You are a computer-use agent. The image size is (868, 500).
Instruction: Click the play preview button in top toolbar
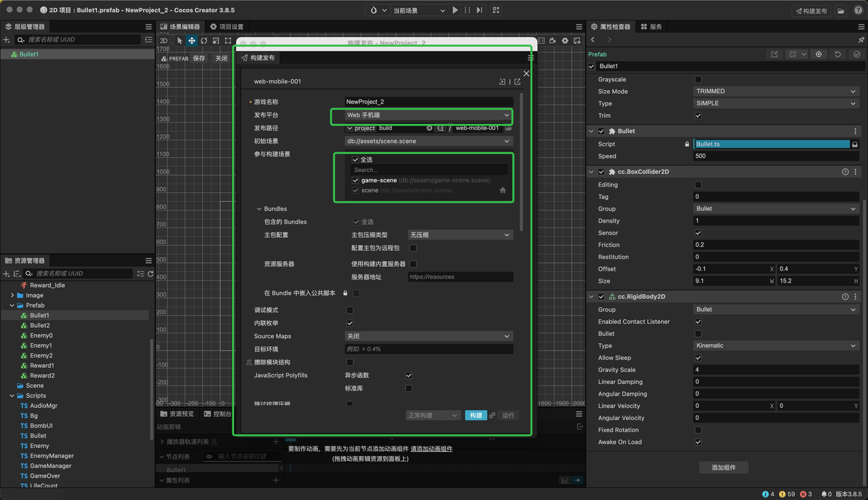(455, 10)
